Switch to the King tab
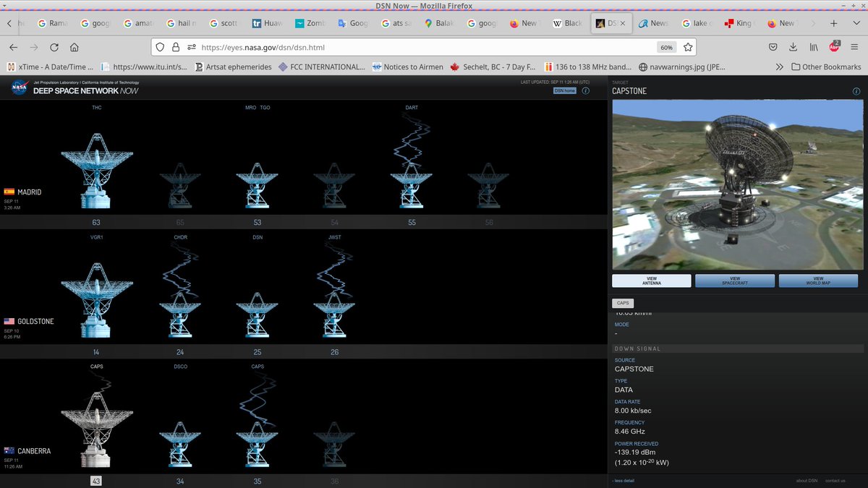Screen dimensions: 868x488 pos(739,23)
